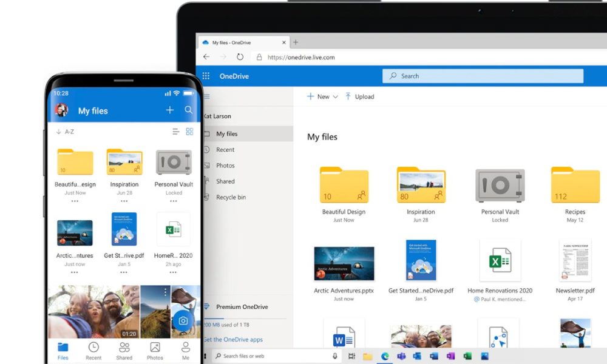Open Task View from the taskbar
This screenshot has width=607, height=364.
click(x=351, y=356)
